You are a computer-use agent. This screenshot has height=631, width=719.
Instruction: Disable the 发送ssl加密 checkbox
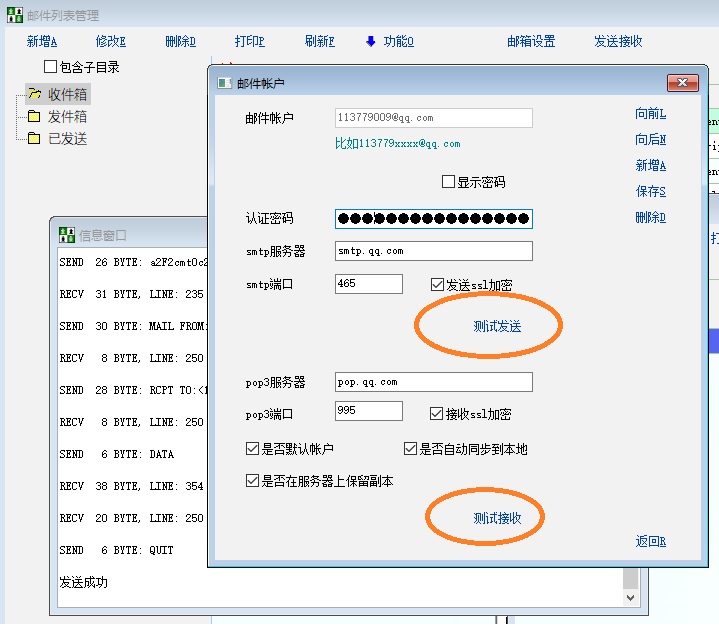click(x=437, y=285)
